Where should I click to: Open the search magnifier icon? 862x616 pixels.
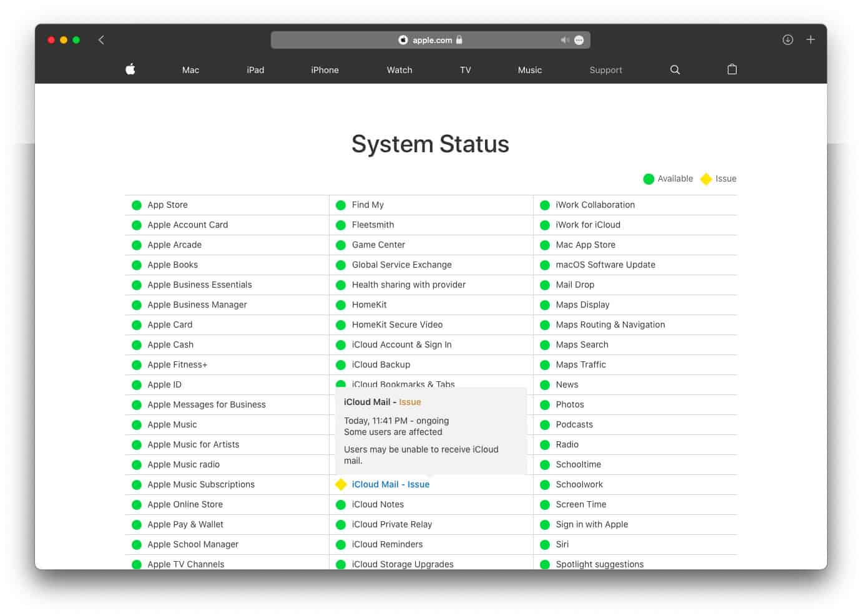point(675,70)
